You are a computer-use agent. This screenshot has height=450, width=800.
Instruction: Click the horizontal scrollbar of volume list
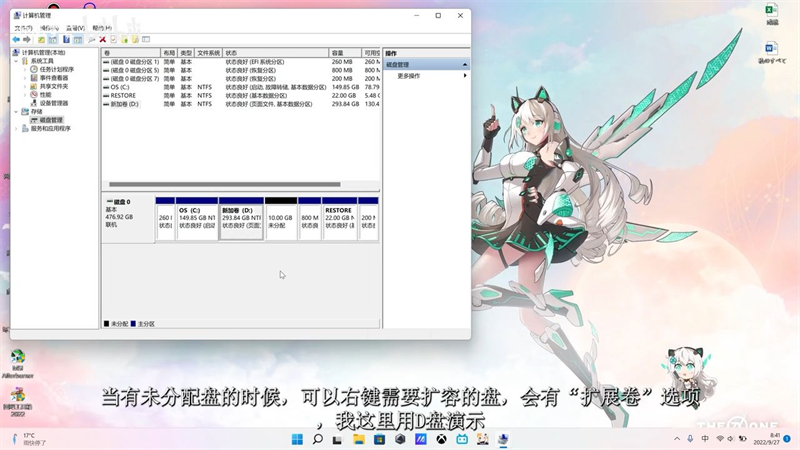[x=224, y=185]
